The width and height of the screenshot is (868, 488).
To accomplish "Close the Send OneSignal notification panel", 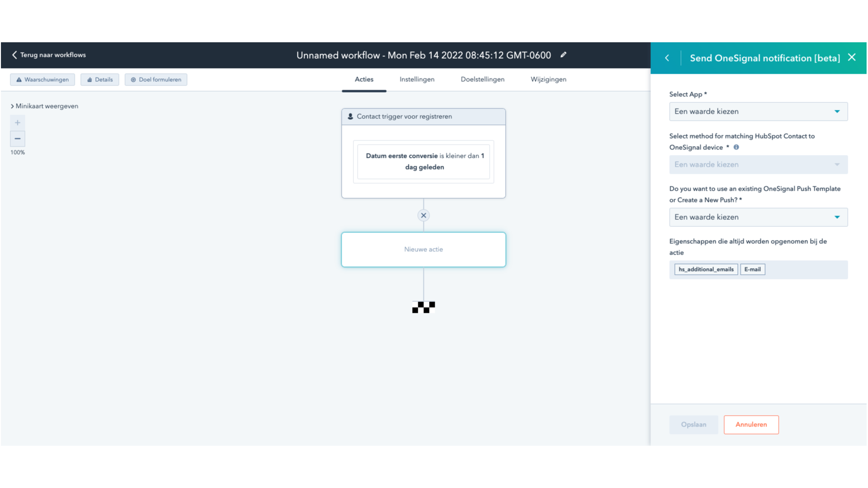I will click(852, 57).
